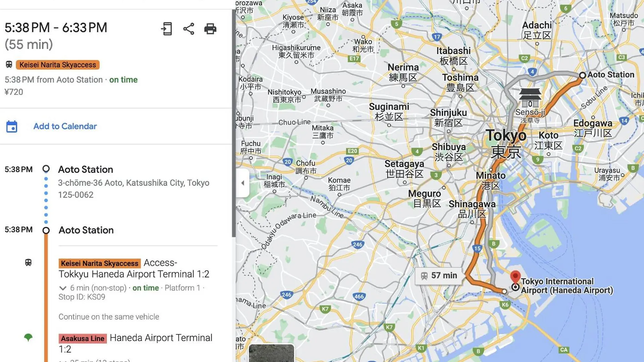This screenshot has width=644, height=362.
Task: Click the satellite layer thumbnail on map
Action: click(x=271, y=353)
